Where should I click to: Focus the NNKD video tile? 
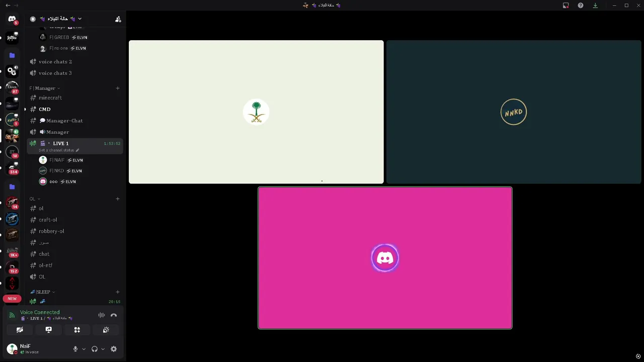514,112
